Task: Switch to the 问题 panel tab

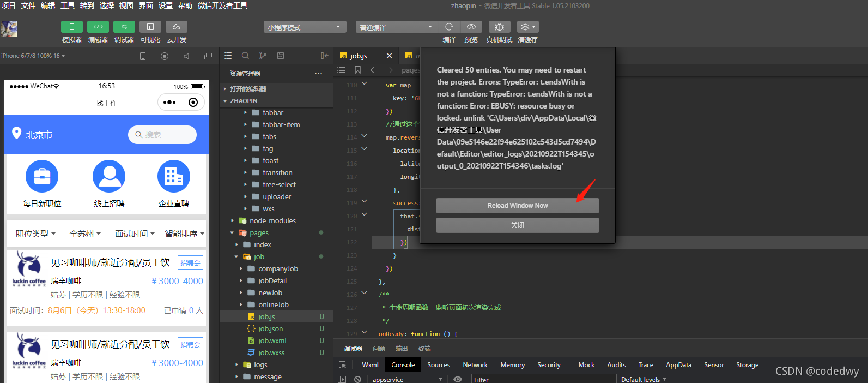Action: pyautogui.click(x=379, y=349)
